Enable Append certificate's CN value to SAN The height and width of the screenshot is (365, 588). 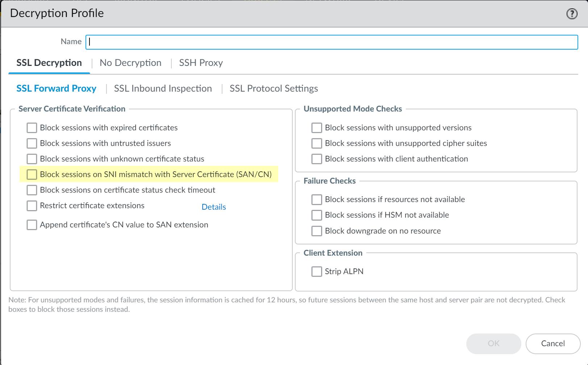(32, 225)
